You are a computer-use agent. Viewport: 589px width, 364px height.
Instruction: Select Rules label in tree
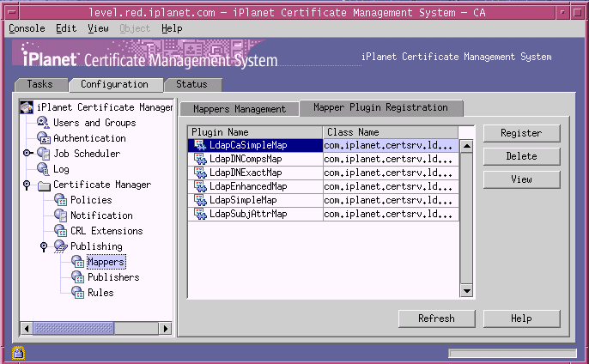tap(100, 293)
